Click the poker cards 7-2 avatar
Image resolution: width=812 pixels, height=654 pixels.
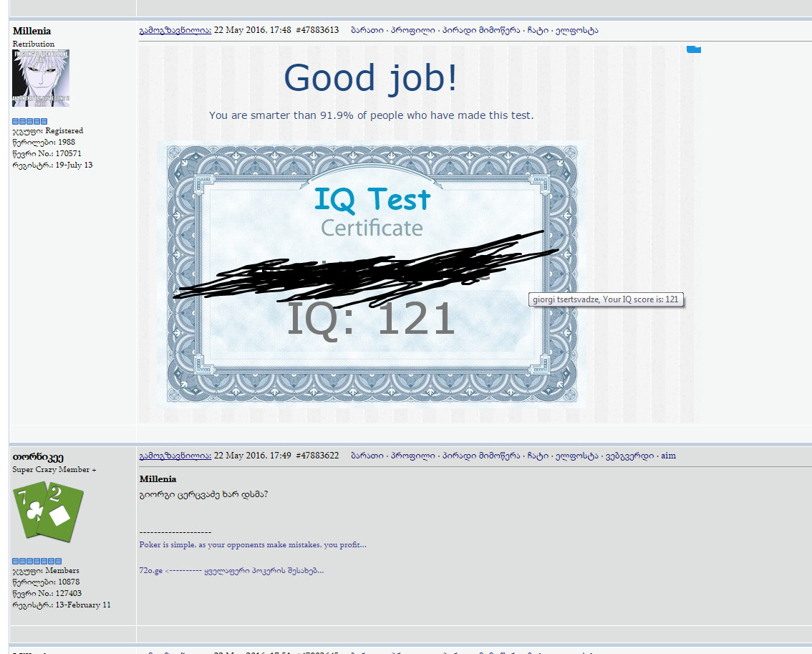pos(48,509)
